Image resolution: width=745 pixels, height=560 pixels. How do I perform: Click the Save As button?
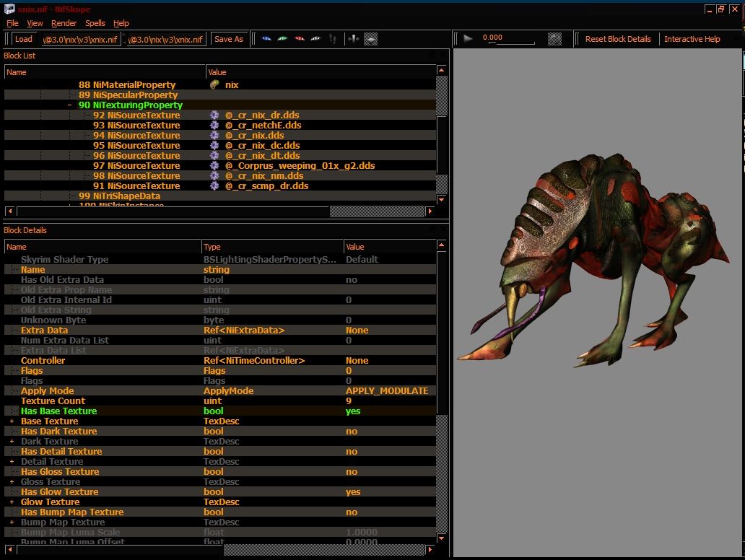tap(229, 39)
